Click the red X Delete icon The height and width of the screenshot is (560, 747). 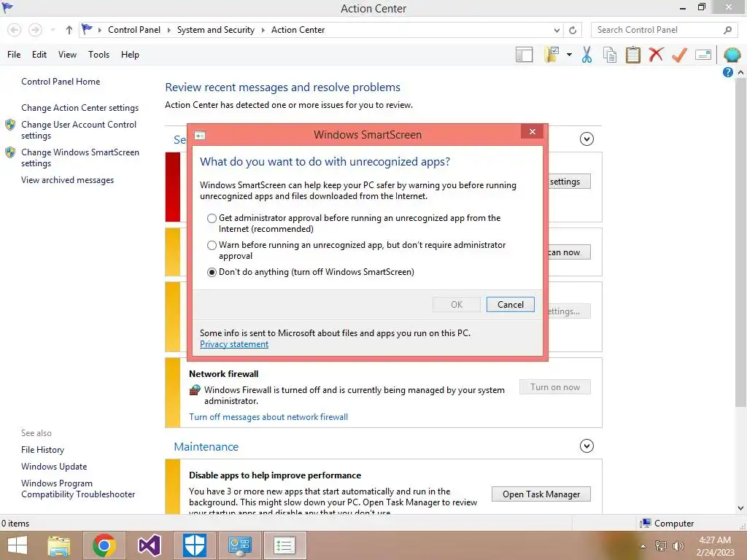tap(656, 55)
